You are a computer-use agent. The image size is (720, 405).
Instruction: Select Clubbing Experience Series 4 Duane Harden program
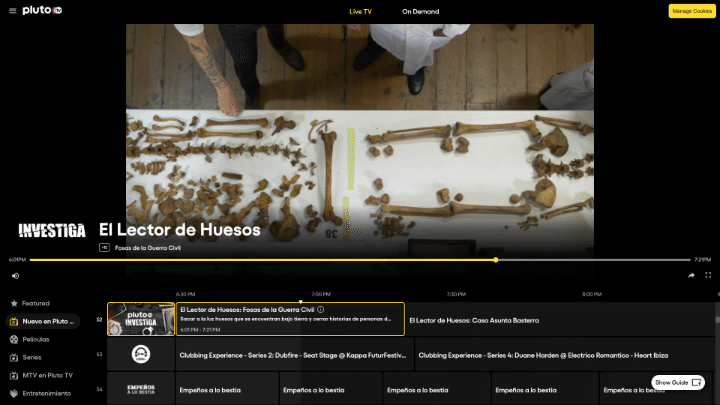565,354
